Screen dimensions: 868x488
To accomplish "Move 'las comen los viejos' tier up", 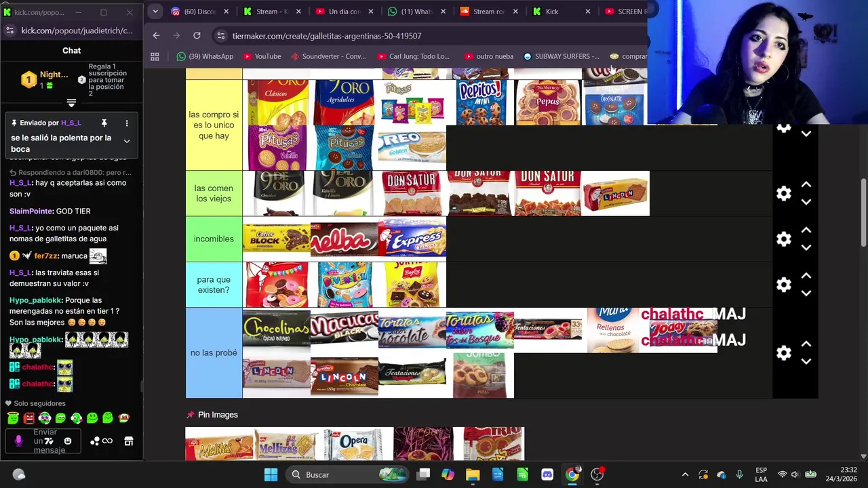I will [x=806, y=185].
